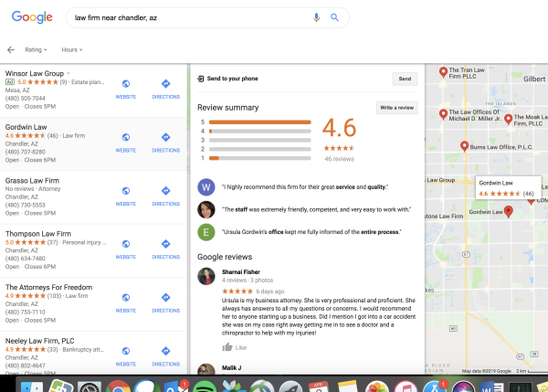Image resolution: width=548 pixels, height=392 pixels.
Task: Click Sharnai Fisher's profile photo
Action: 206,276
